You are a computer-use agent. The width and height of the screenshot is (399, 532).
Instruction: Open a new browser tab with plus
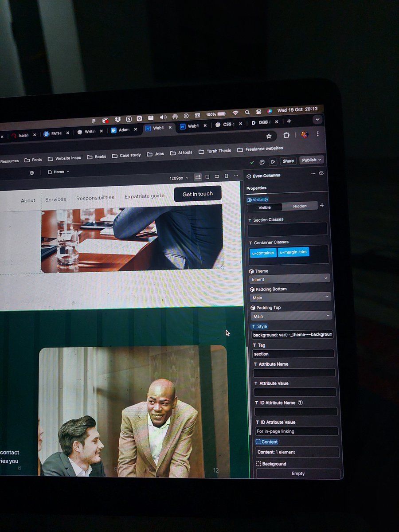coord(289,121)
